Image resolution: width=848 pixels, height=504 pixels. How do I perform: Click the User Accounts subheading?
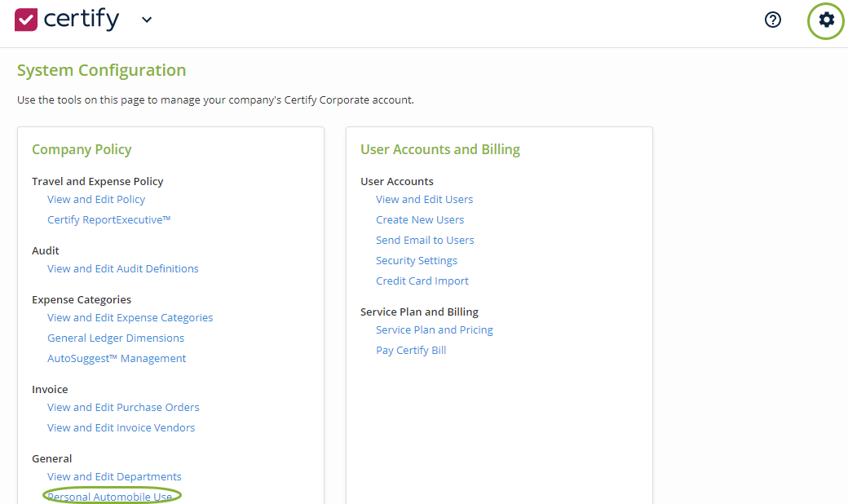[397, 182]
